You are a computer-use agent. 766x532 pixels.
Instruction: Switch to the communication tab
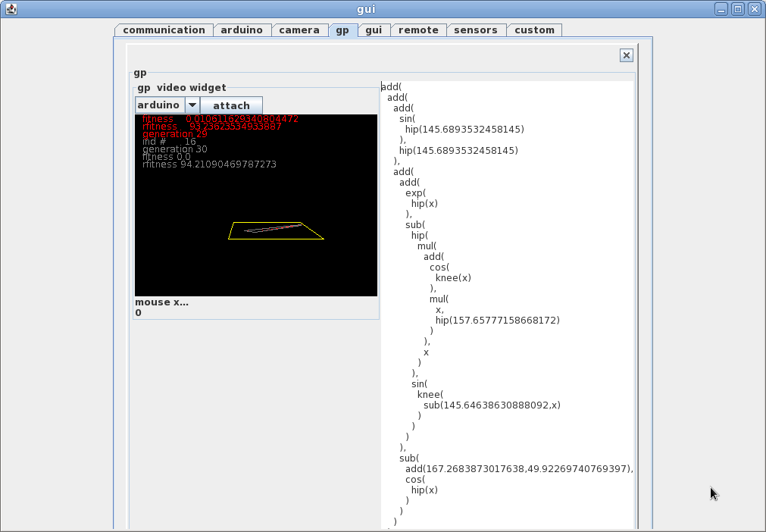164,30
